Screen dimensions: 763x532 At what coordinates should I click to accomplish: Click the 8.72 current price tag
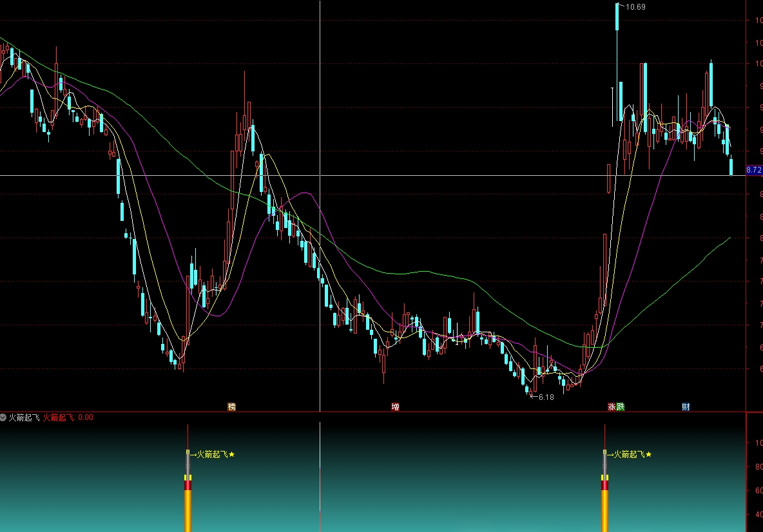[754, 170]
